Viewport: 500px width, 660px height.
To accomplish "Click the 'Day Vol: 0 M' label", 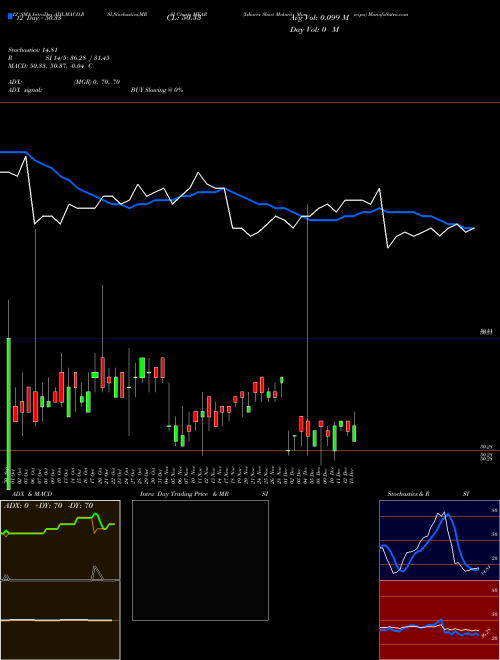I will point(314,29).
